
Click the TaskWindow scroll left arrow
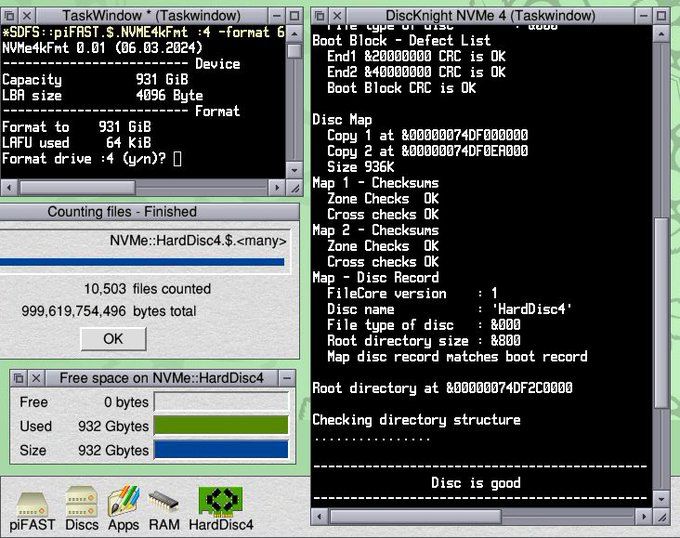pyautogui.click(x=9, y=188)
